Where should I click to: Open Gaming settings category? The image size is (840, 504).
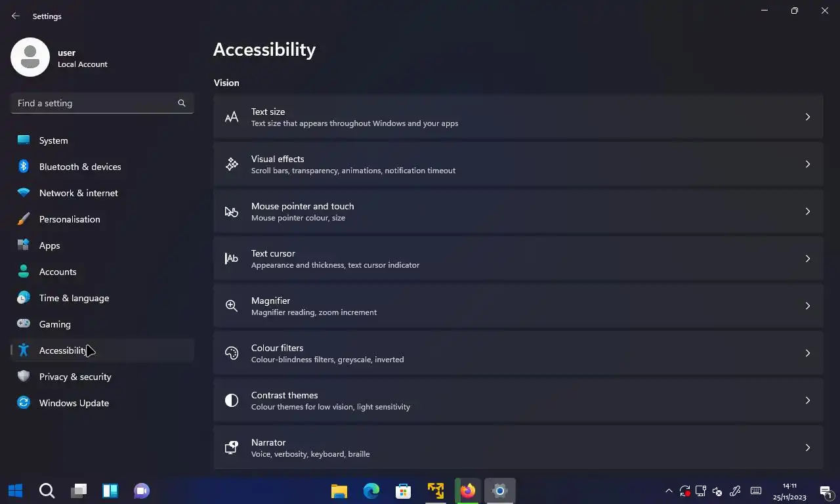pyautogui.click(x=102, y=324)
